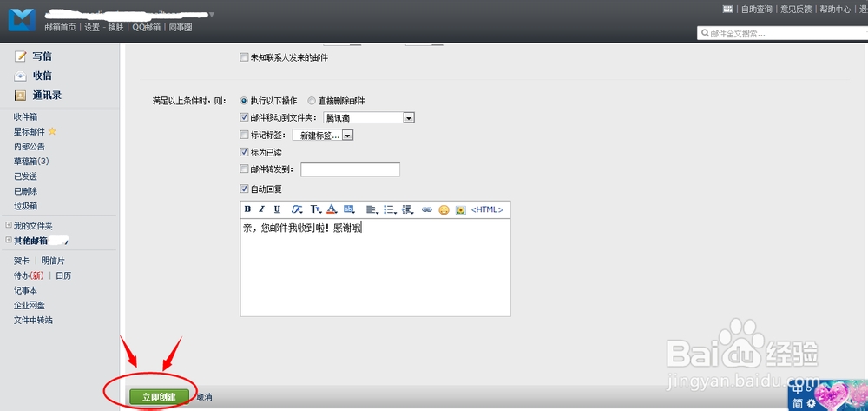Image resolution: width=868 pixels, height=411 pixels.
Task: Open the text background highlight color picker
Action: (349, 209)
